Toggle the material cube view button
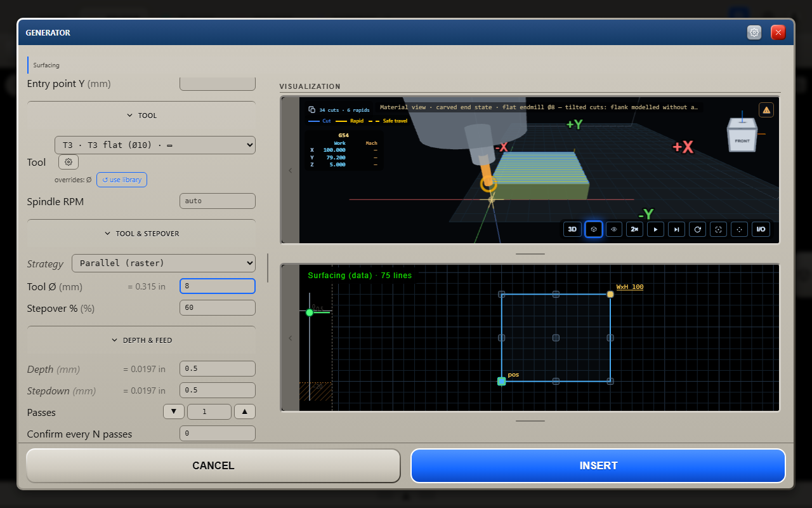This screenshot has height=508, width=812. click(593, 229)
